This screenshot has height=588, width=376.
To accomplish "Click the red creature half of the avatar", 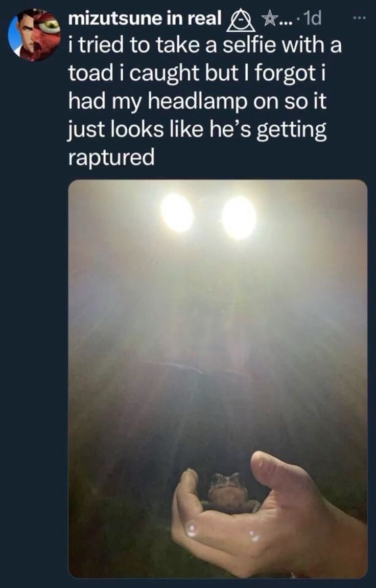I will point(46,34).
